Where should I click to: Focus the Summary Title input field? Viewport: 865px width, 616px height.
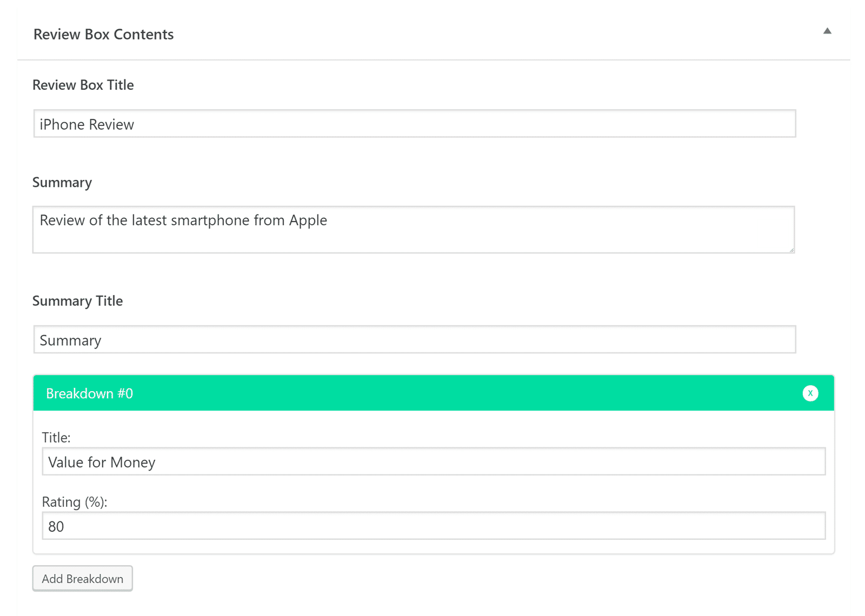point(414,340)
